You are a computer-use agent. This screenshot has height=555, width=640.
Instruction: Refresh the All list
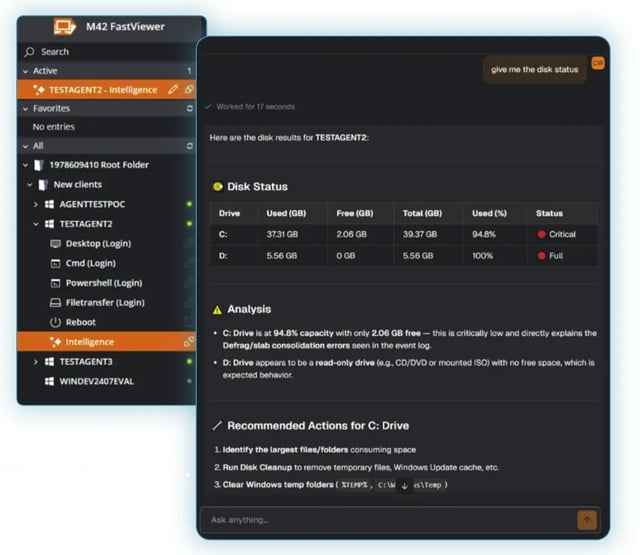(189, 146)
